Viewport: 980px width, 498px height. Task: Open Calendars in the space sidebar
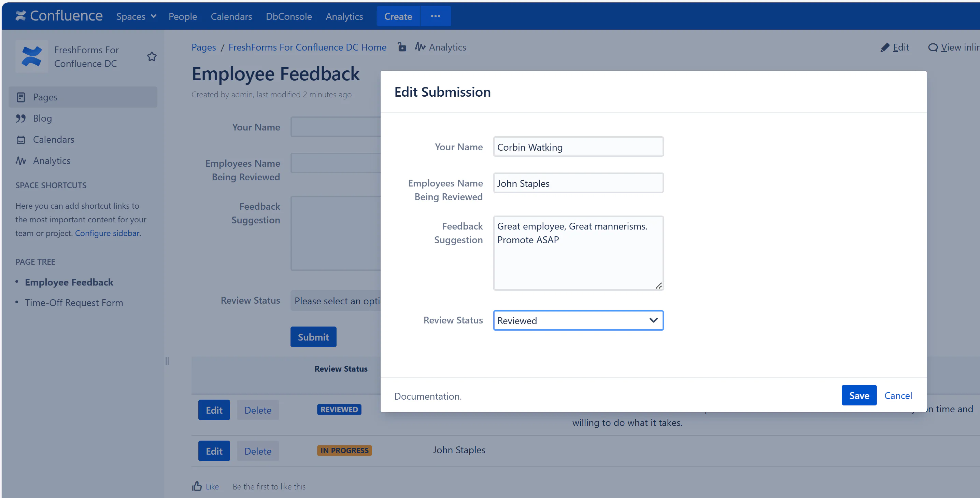(x=53, y=139)
